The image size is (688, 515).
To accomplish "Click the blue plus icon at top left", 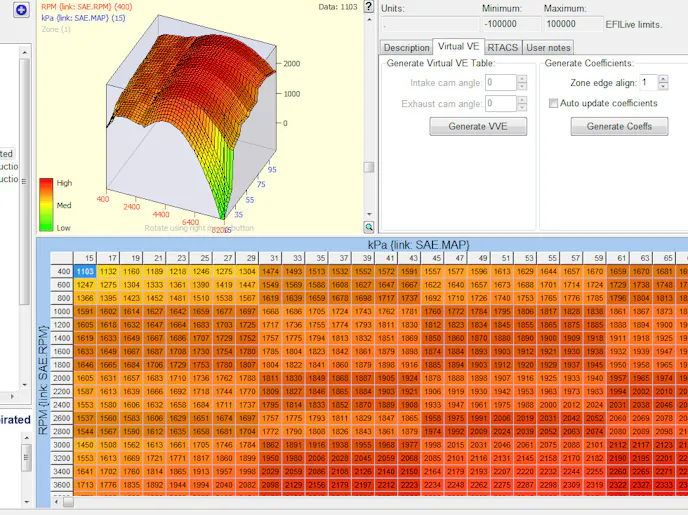I will tap(21, 9).
